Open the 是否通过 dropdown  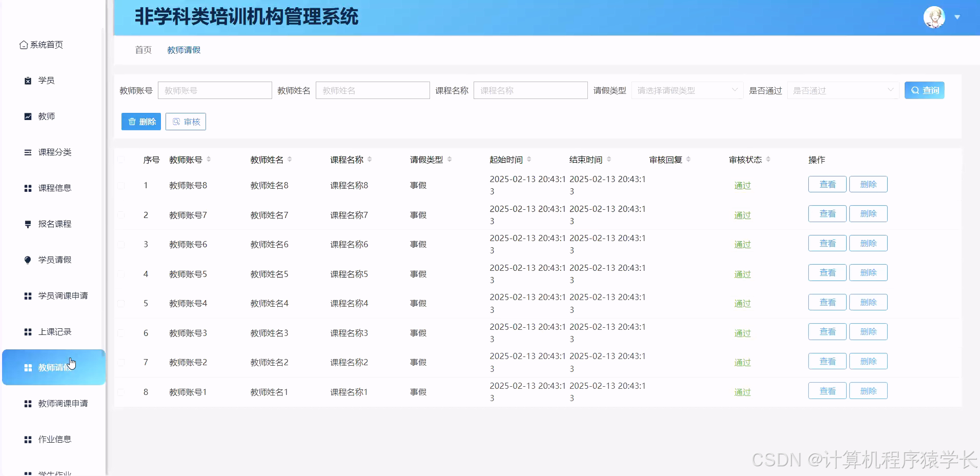click(843, 90)
